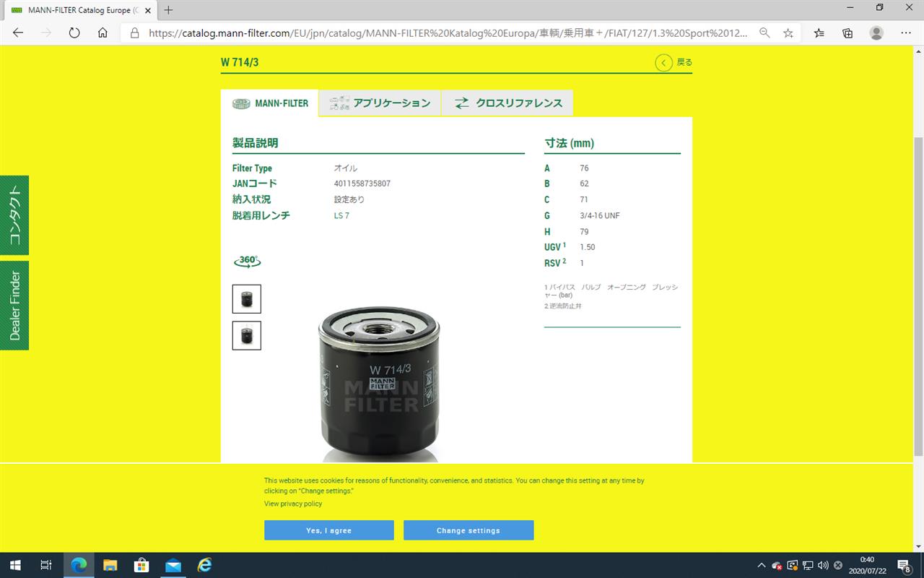Click the browser Refresh button
This screenshot has height=578, width=924.
[74, 33]
